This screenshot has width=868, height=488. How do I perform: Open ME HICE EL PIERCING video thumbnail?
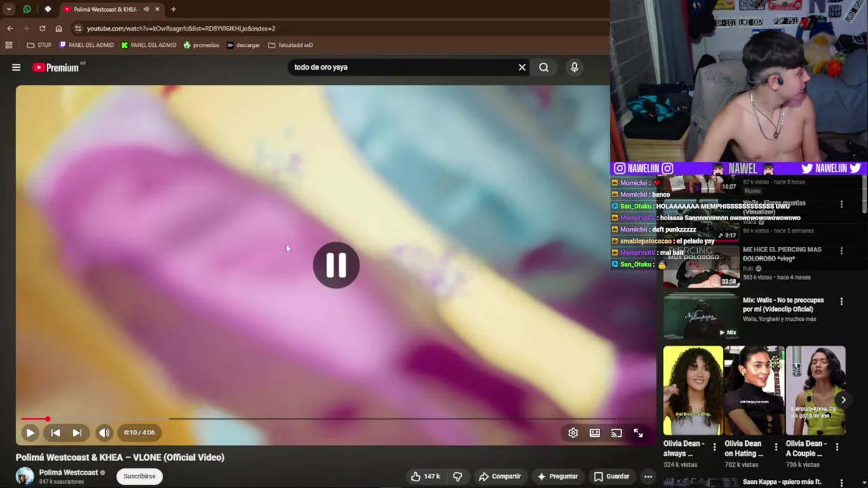click(x=701, y=266)
